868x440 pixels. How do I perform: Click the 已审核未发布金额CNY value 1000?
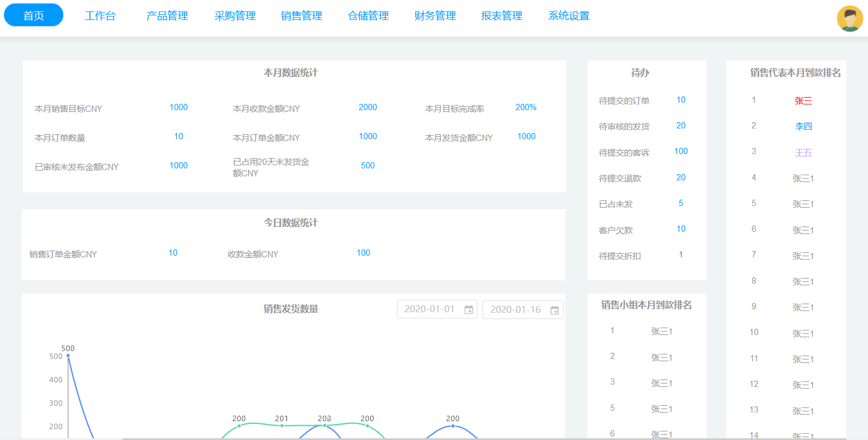(179, 165)
